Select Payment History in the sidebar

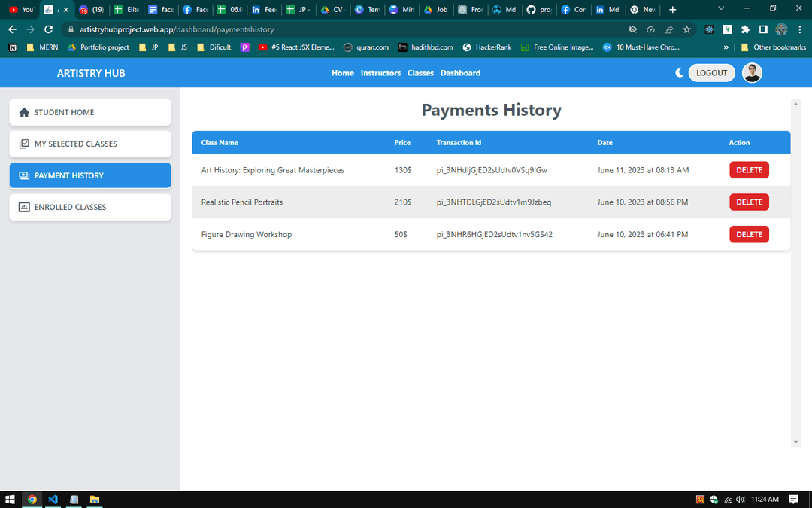point(90,175)
